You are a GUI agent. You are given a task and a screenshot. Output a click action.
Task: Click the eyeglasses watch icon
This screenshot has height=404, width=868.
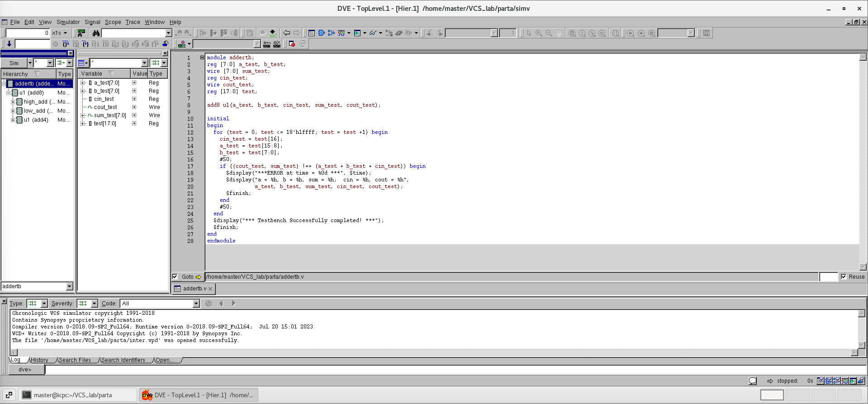click(x=373, y=33)
